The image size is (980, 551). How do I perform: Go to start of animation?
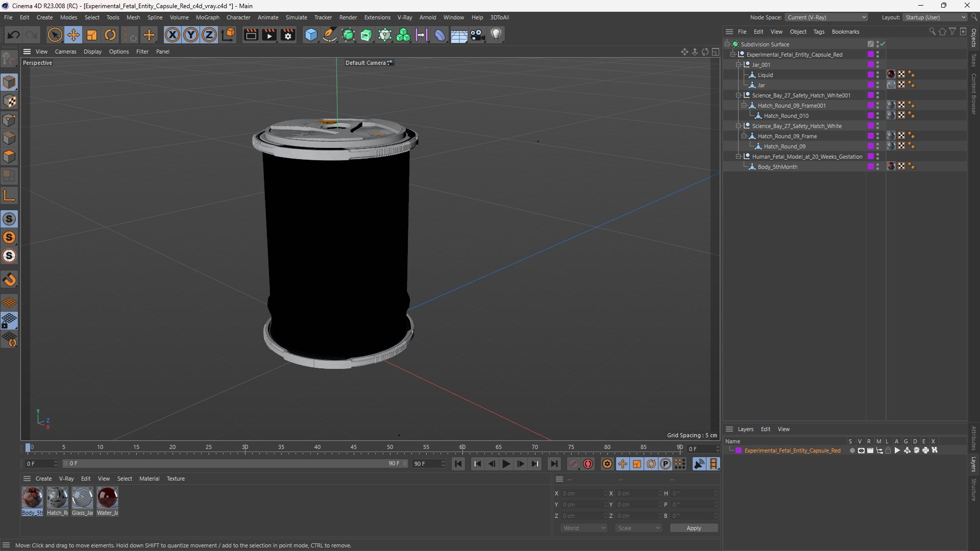[458, 464]
